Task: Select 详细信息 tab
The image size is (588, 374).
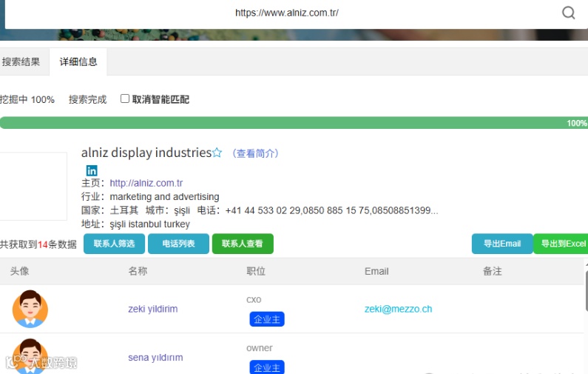Action: click(x=78, y=61)
